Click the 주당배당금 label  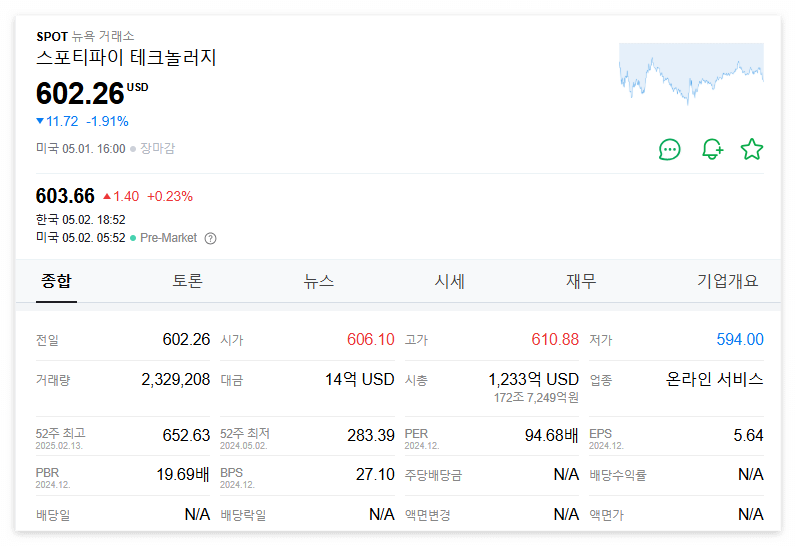433,475
